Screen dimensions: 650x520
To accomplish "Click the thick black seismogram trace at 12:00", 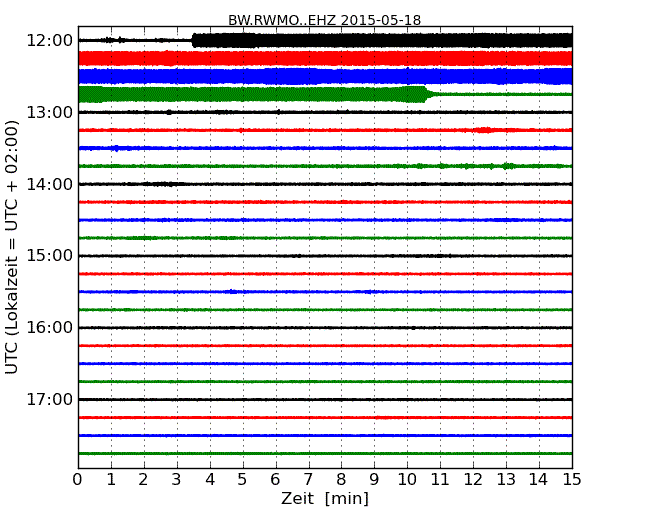I will (382, 40).
